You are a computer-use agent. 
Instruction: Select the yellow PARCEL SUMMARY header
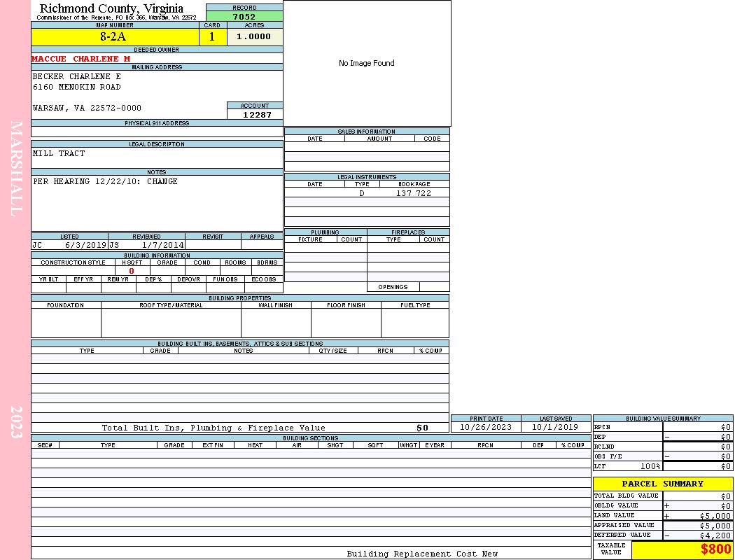662,484
